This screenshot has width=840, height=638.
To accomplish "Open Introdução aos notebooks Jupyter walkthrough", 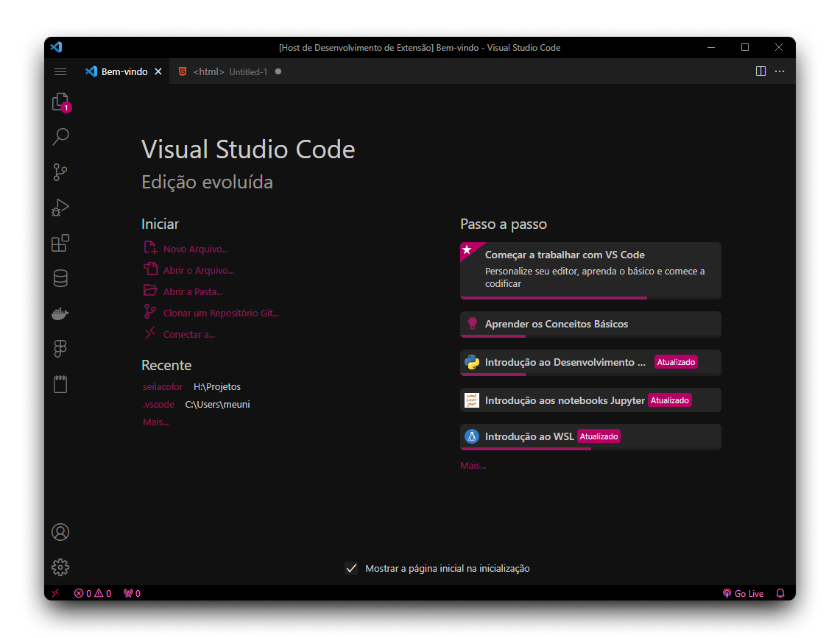I will [x=590, y=400].
